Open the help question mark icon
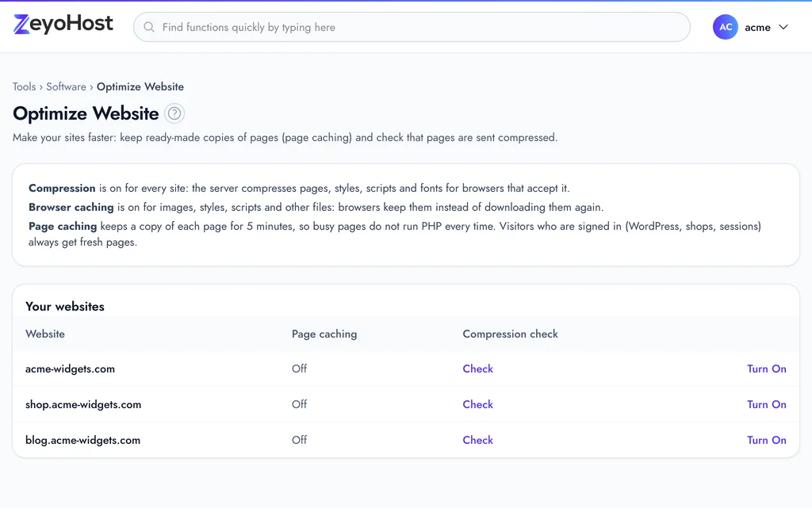Viewport: 812px width, 508px height. (x=174, y=113)
